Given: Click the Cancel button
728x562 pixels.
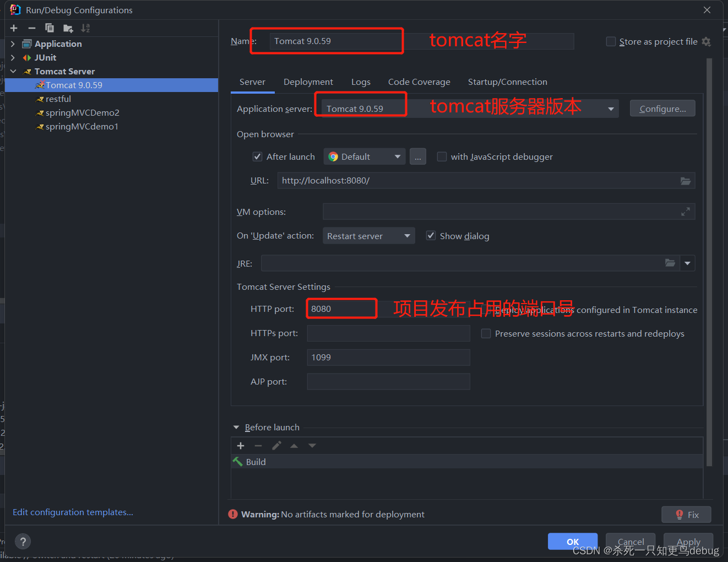Looking at the screenshot, I should [631, 542].
